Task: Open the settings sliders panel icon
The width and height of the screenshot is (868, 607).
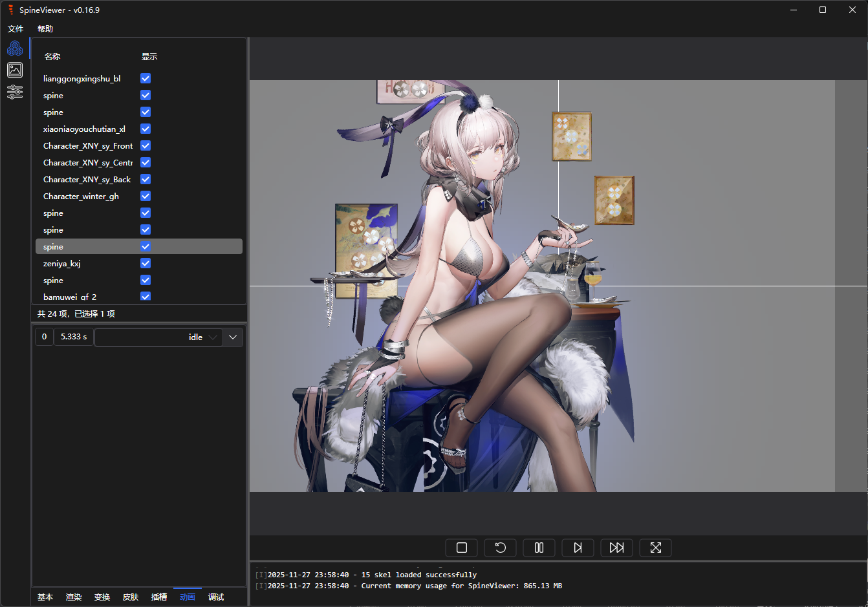Action: click(x=15, y=92)
